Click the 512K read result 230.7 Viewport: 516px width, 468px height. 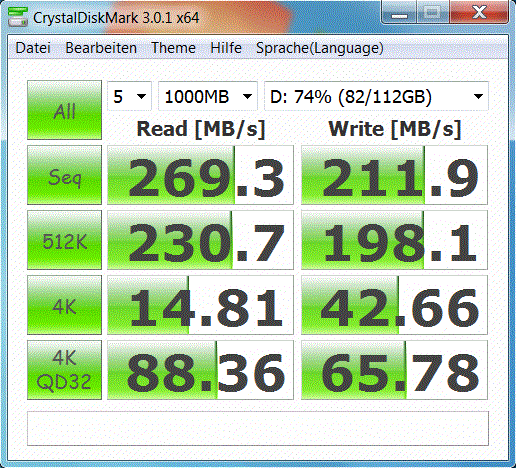point(200,240)
